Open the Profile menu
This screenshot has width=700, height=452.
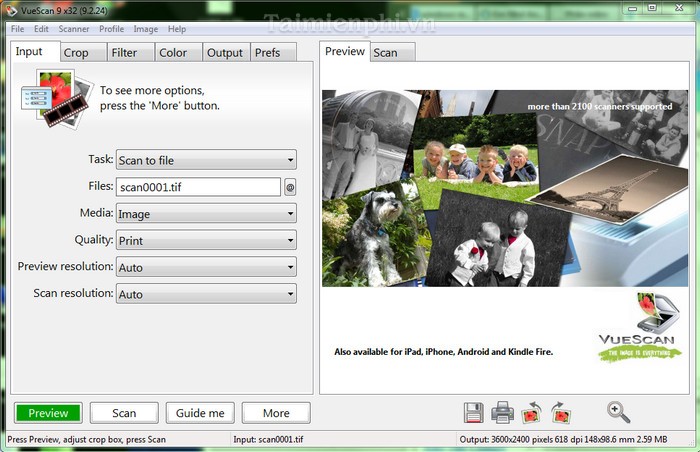coord(111,29)
